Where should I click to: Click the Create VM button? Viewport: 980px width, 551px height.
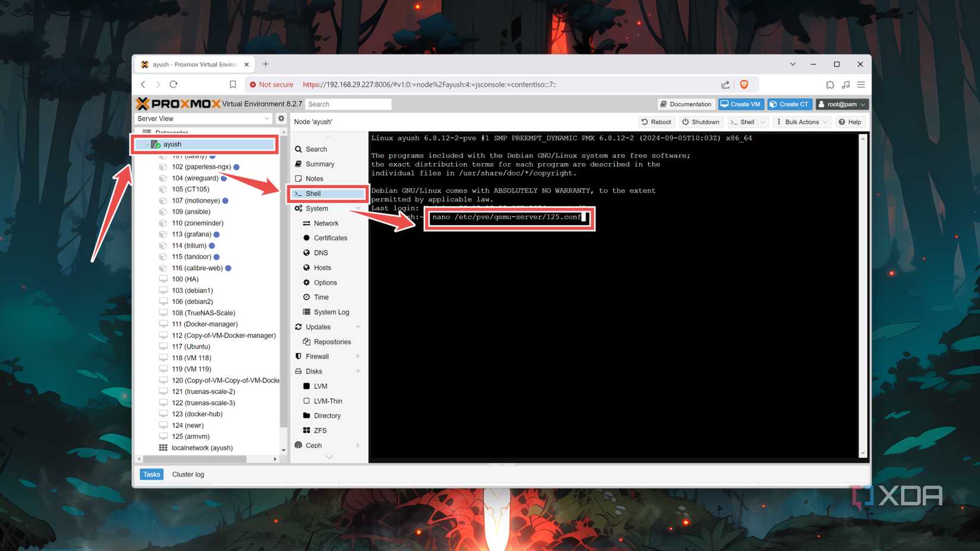point(741,104)
